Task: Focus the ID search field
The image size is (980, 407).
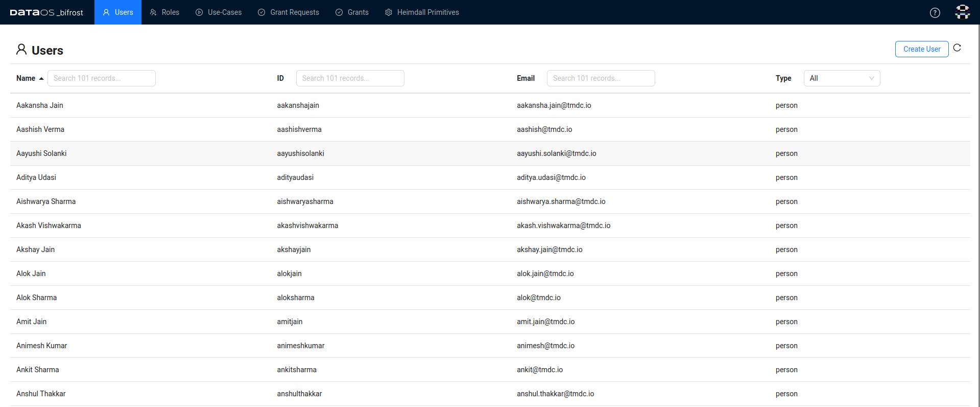Action: pyautogui.click(x=350, y=78)
